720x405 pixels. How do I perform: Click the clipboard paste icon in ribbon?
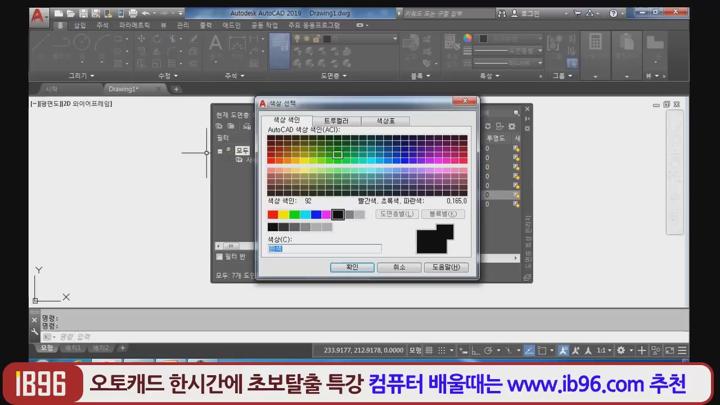pyautogui.click(x=626, y=42)
